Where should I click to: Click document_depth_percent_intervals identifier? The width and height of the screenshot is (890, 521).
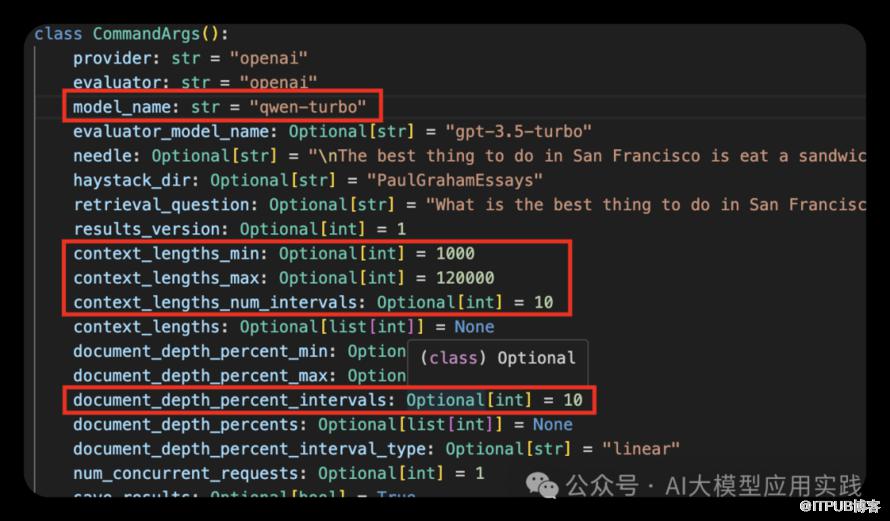click(230, 400)
